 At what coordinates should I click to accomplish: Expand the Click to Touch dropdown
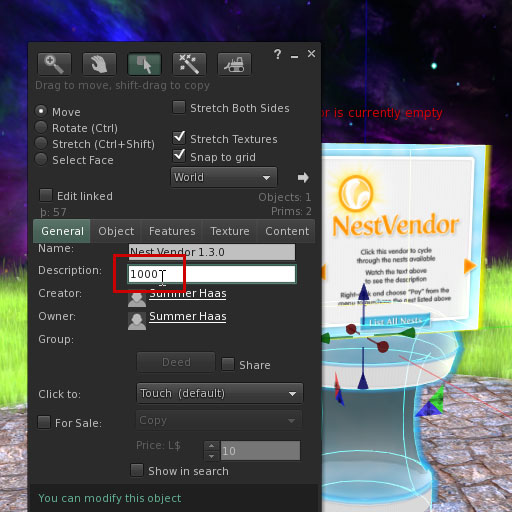point(220,393)
